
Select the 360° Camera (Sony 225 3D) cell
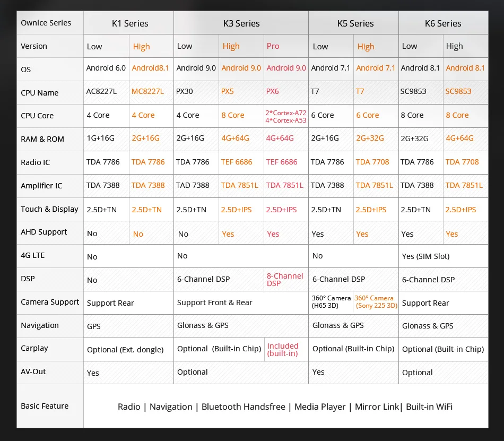[x=376, y=302]
